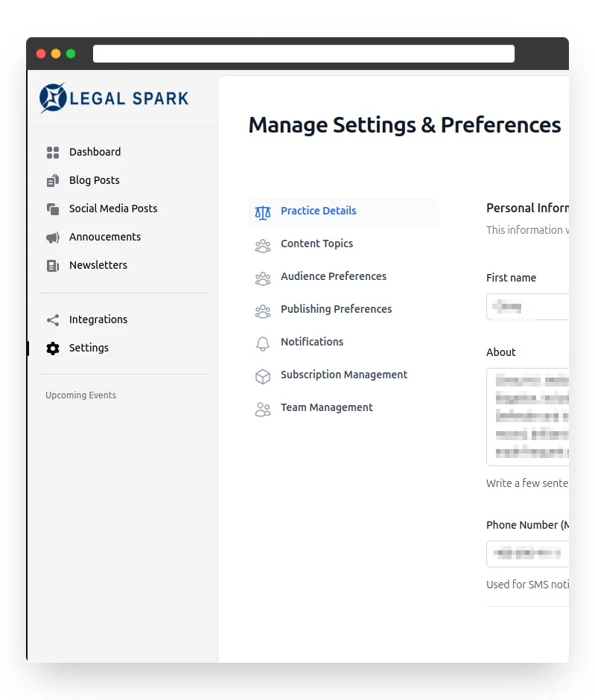Click the Dashboard grid icon

pyautogui.click(x=53, y=153)
